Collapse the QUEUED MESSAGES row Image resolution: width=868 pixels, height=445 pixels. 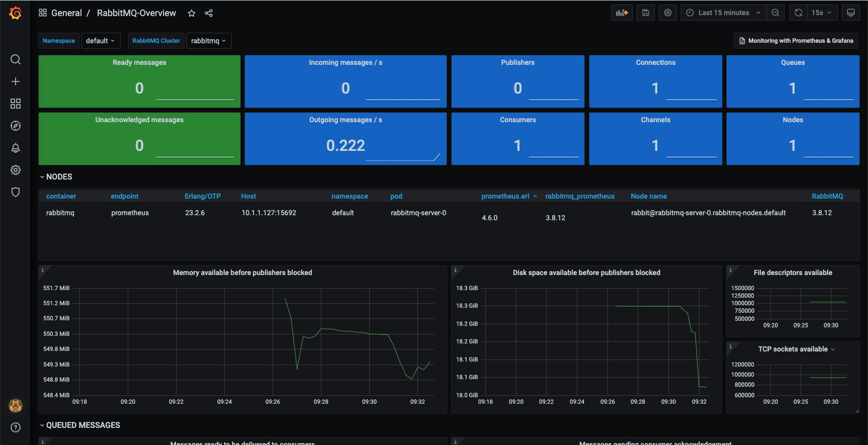(80, 425)
